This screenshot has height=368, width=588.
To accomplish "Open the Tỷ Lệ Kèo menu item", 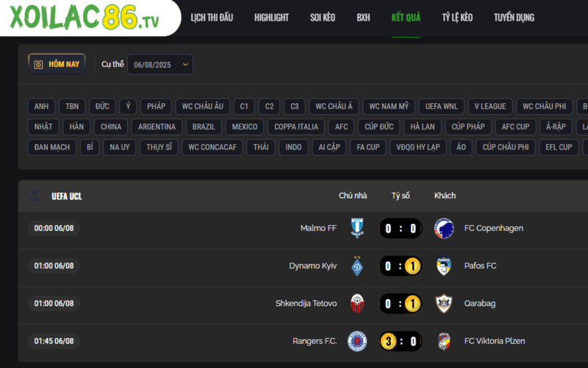I will [457, 17].
